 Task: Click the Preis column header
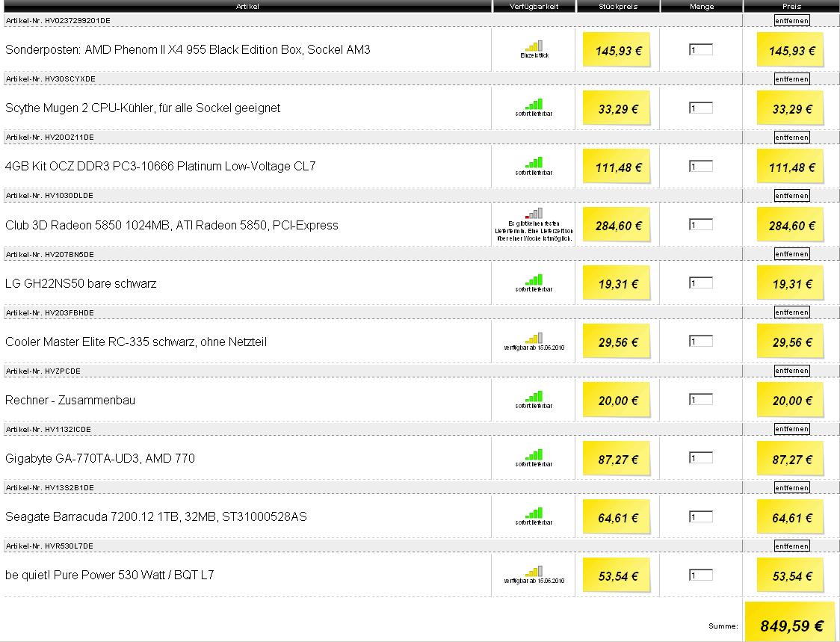(x=791, y=7)
